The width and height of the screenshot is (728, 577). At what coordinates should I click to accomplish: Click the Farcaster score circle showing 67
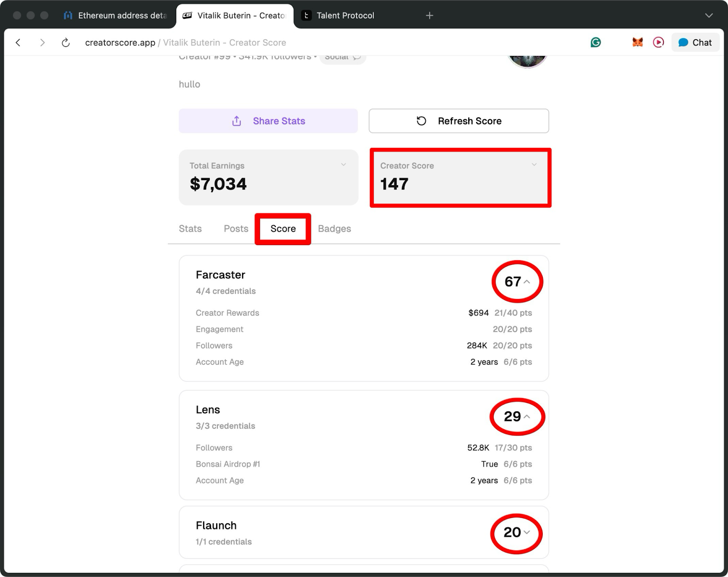coord(517,282)
